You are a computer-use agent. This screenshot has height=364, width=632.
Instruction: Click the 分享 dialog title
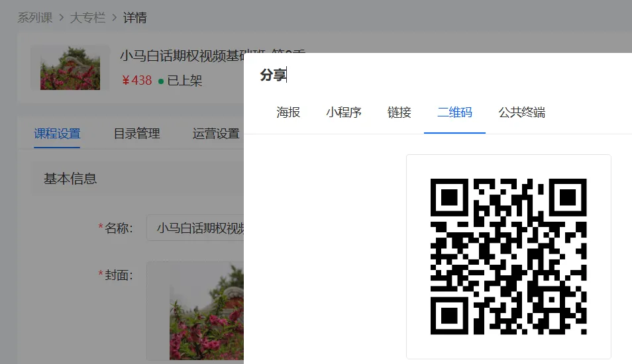click(x=273, y=75)
